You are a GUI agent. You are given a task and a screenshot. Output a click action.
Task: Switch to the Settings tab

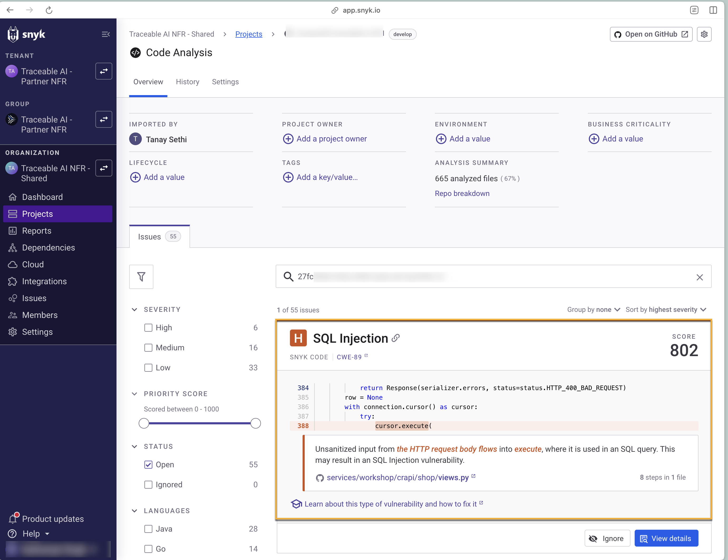(x=225, y=82)
